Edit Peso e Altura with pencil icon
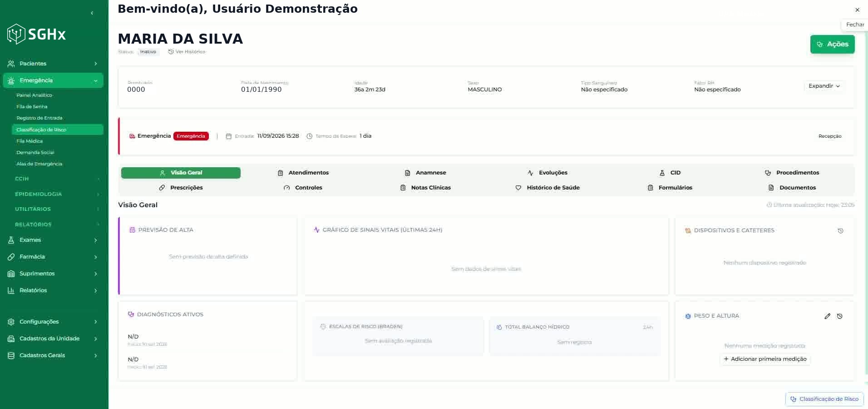This screenshot has height=409, width=868. (x=827, y=316)
